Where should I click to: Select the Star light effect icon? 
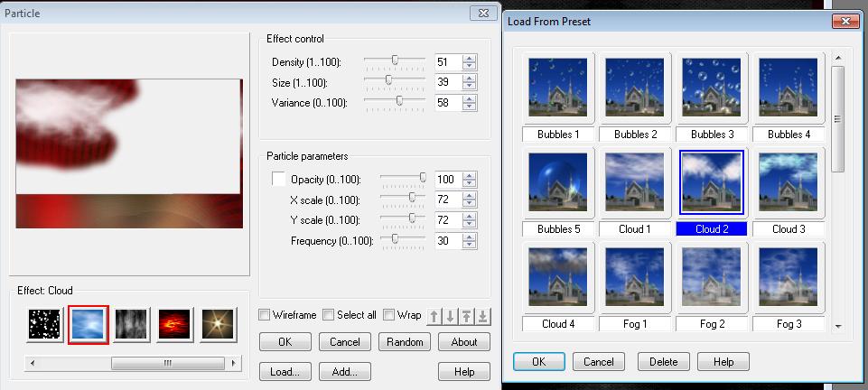pos(218,325)
